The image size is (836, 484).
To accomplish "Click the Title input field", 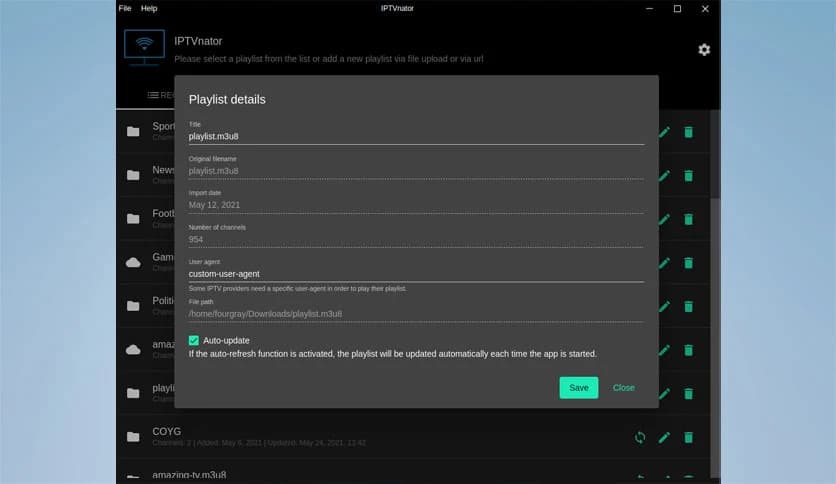I will [x=416, y=136].
